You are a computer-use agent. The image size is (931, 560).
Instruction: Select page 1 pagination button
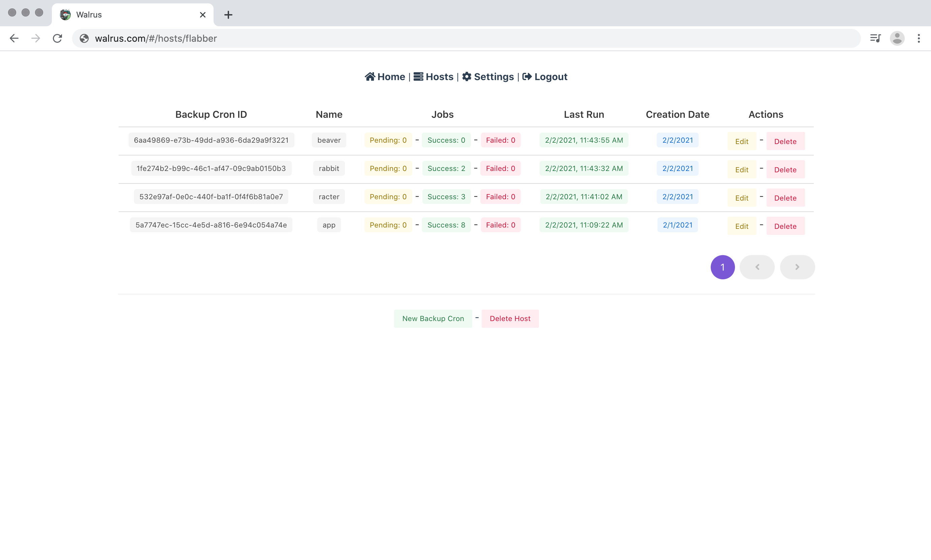722,267
